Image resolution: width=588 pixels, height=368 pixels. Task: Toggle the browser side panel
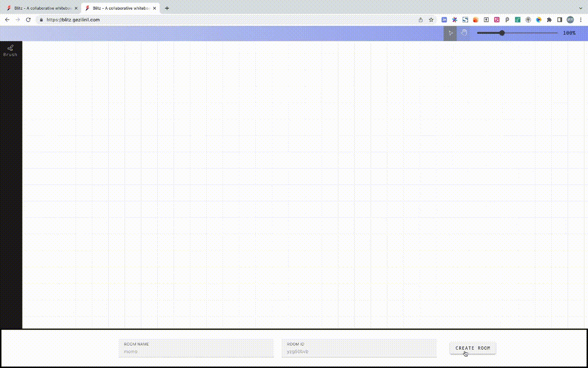coord(559,20)
